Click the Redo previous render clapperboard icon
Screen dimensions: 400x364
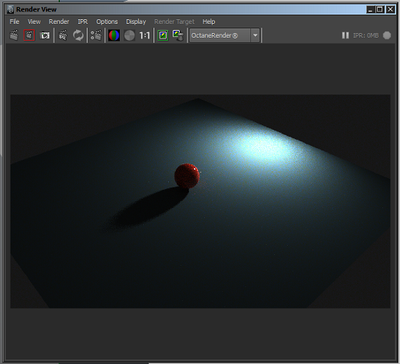(14, 35)
